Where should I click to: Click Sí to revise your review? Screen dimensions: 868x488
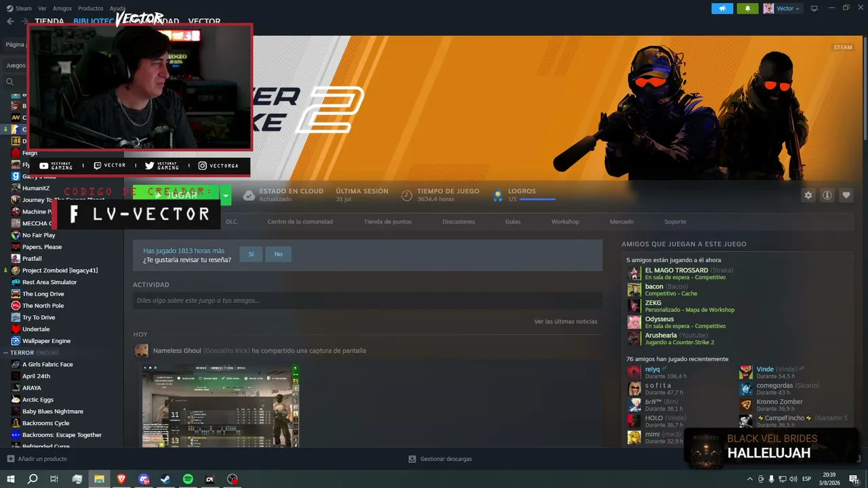point(251,254)
